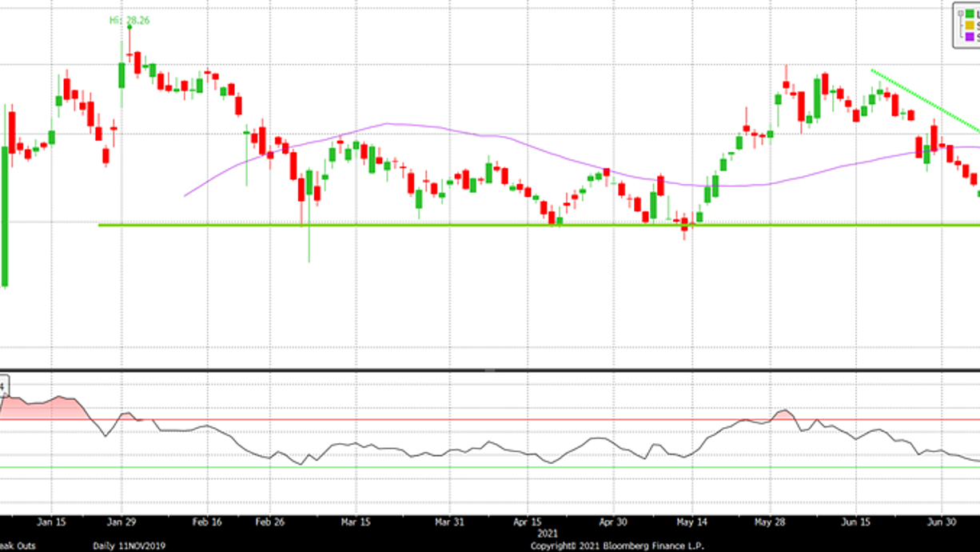Click the red overbought line in the lower panel
The image size is (980, 552).
(x=490, y=419)
